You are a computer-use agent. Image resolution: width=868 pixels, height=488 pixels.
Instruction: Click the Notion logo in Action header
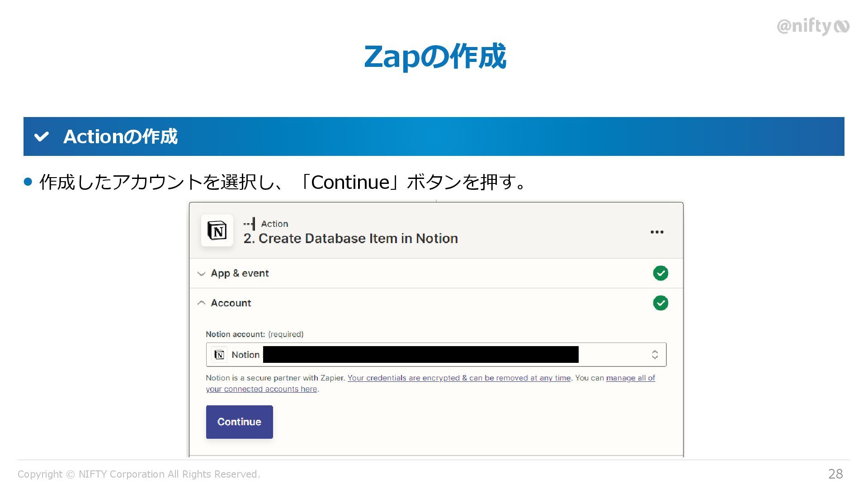tap(217, 230)
